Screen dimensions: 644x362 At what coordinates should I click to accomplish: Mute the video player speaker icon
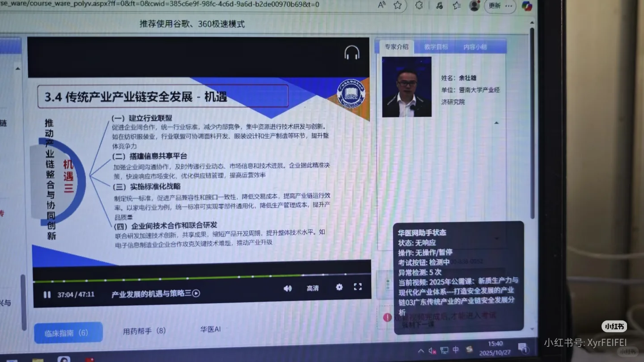[x=288, y=288]
